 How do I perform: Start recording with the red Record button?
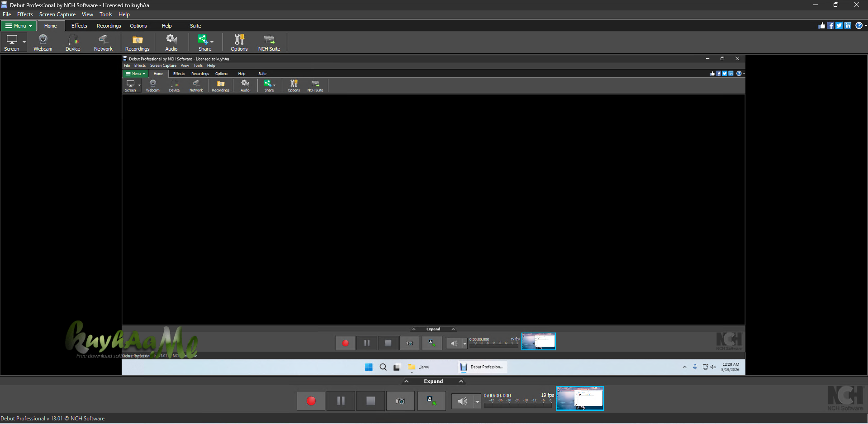tap(311, 401)
